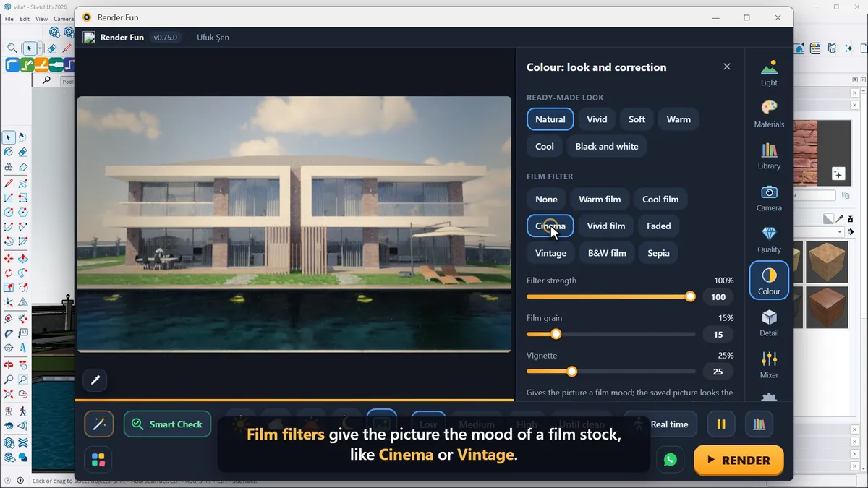Apply the Vintage film filter
Image resolution: width=868 pixels, height=488 pixels.
pos(550,253)
